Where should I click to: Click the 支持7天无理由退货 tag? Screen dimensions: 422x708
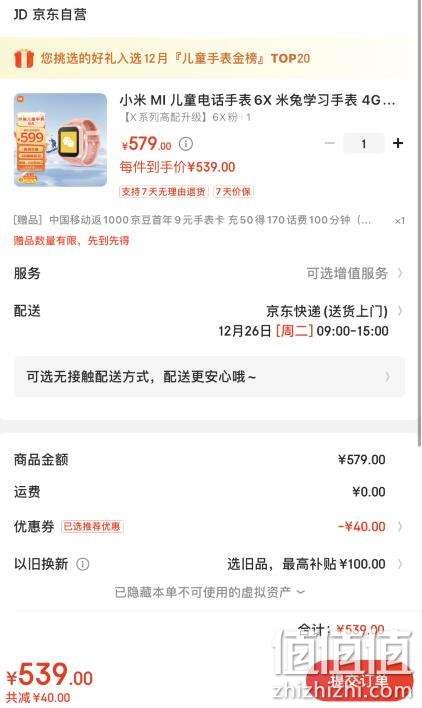(x=163, y=191)
